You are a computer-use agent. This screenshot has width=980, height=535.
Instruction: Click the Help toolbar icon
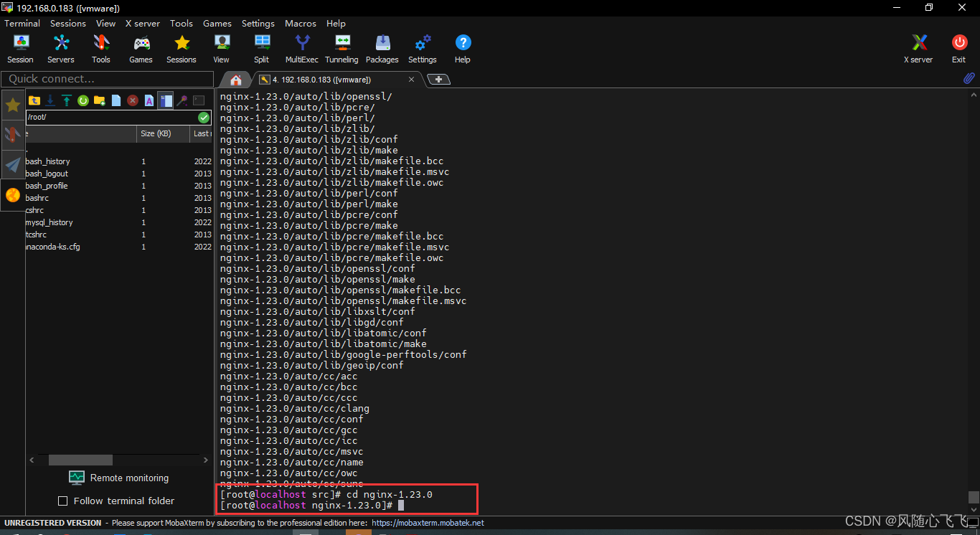[463, 49]
